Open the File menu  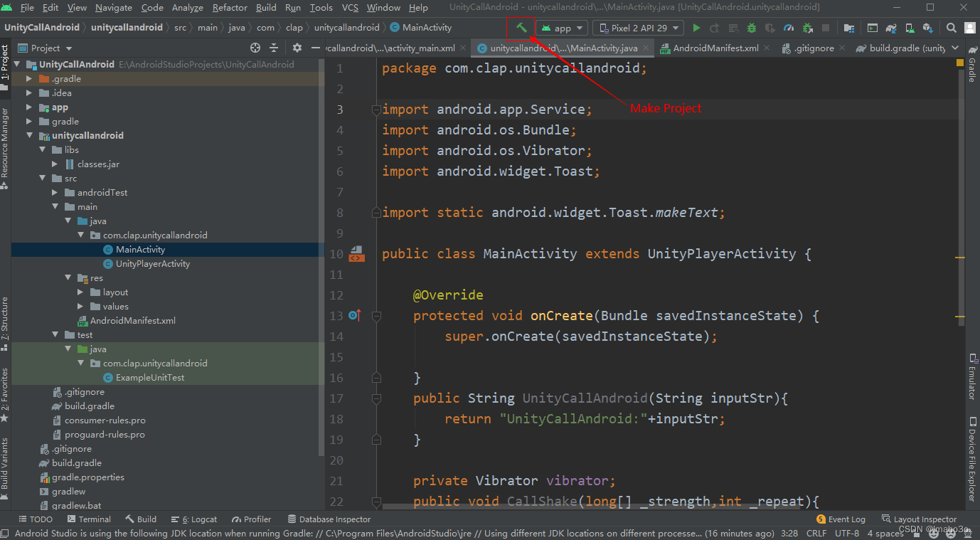tap(27, 7)
